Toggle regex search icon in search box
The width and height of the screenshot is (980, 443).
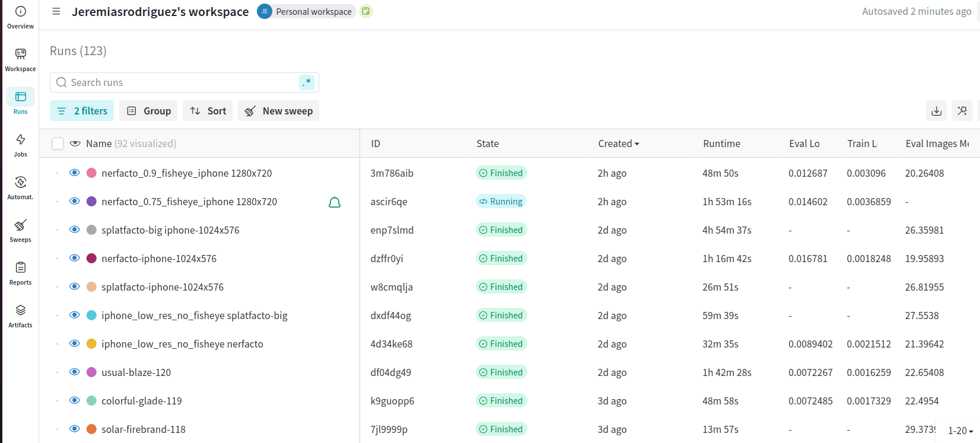pos(306,82)
